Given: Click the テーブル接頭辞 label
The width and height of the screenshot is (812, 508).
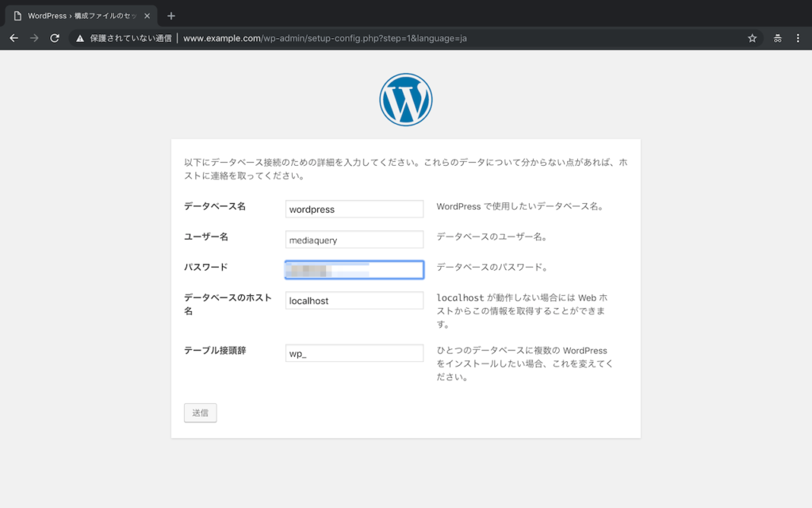Looking at the screenshot, I should click(x=215, y=350).
